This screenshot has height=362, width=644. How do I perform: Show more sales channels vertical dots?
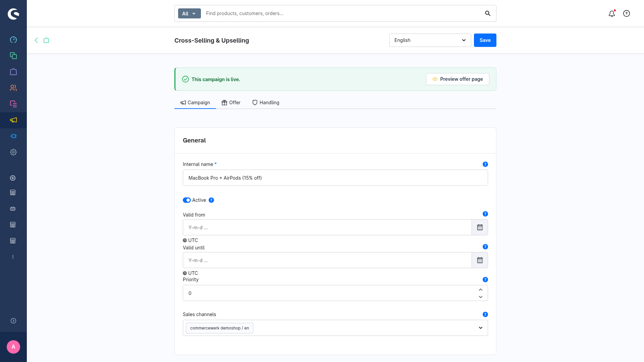(13, 257)
